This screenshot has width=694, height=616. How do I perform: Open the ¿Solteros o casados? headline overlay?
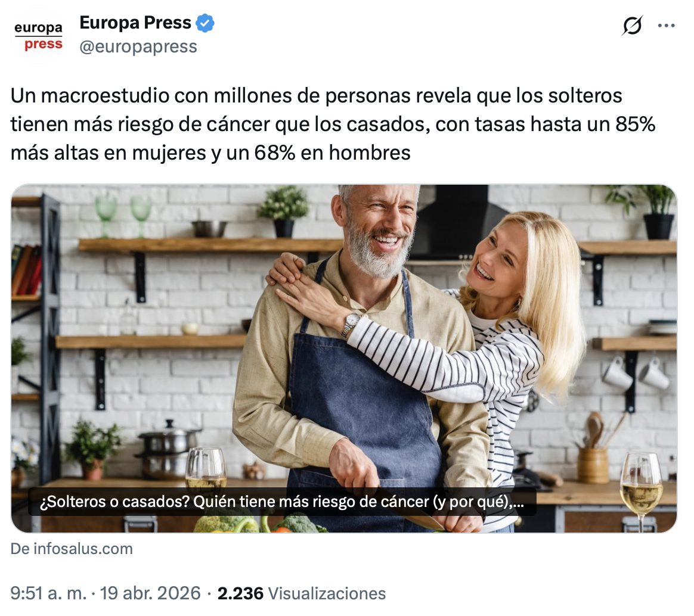pyautogui.click(x=282, y=502)
